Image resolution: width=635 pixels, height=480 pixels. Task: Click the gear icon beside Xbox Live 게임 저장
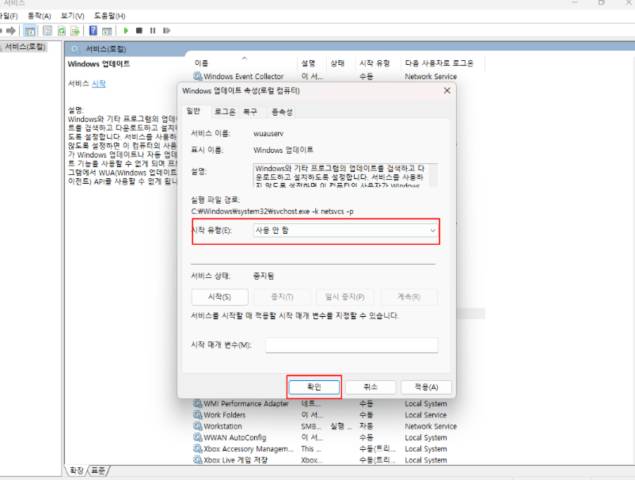pos(198,460)
